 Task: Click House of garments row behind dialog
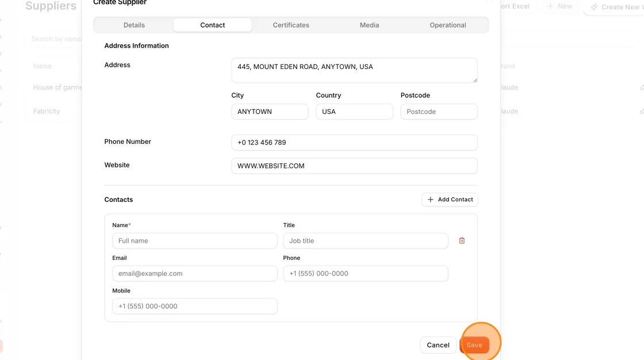pyautogui.click(x=57, y=87)
